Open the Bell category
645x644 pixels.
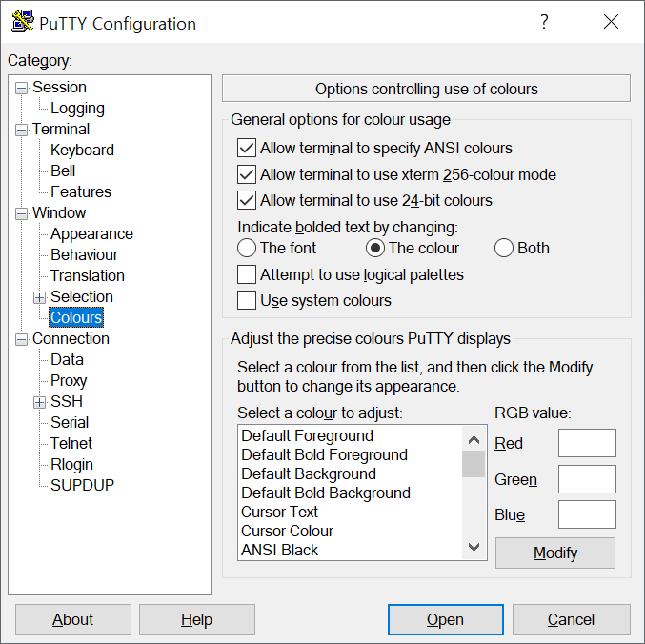(63, 171)
